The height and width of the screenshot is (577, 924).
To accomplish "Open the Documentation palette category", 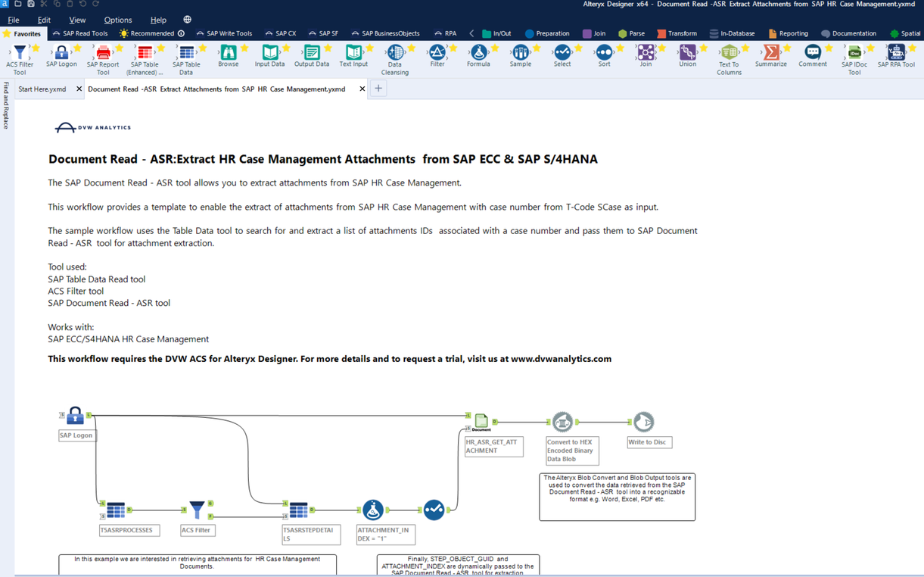I will click(848, 33).
